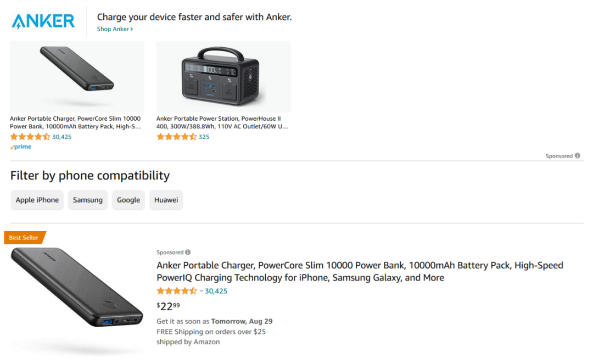This screenshot has height=364, width=593.
Task: Filter by Apple iPhone compatibility
Action: [x=37, y=200]
